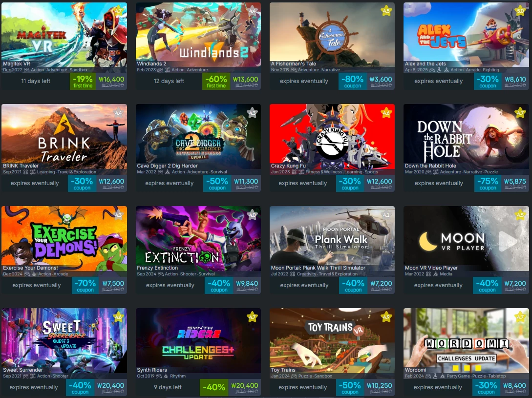Click the controller icon beside Magitek VR's date

click(26, 70)
